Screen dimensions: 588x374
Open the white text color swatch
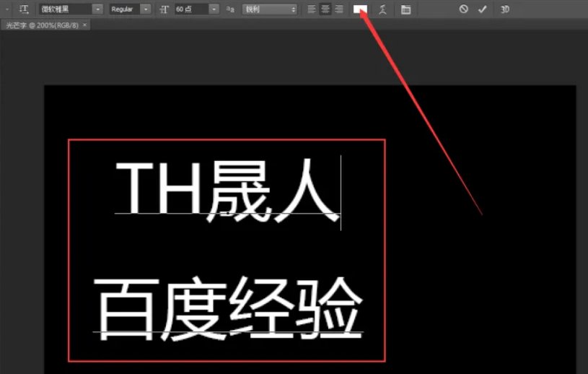(360, 9)
